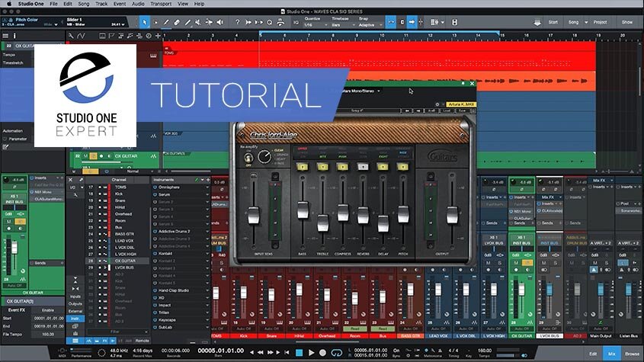Image resolution: width=644 pixels, height=362 pixels.
Task: Toggle Mute on OX GUITAR track header
Action: tap(85, 156)
